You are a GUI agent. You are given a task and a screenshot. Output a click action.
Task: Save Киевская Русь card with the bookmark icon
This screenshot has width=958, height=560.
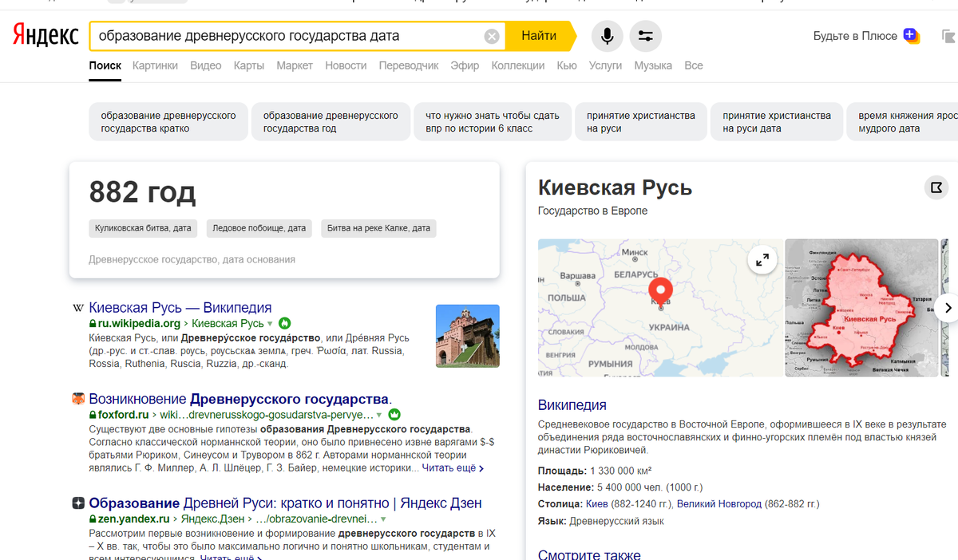pyautogui.click(x=936, y=188)
